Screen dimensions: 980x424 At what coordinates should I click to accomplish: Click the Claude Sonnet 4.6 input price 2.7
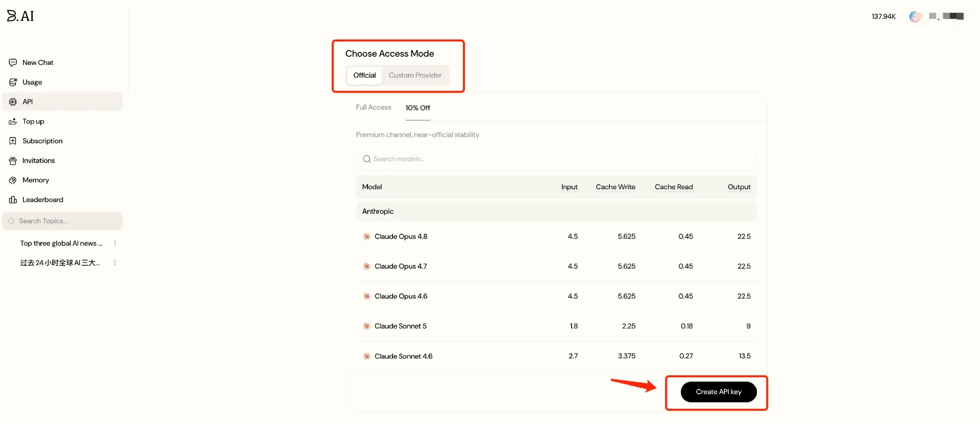click(x=573, y=356)
